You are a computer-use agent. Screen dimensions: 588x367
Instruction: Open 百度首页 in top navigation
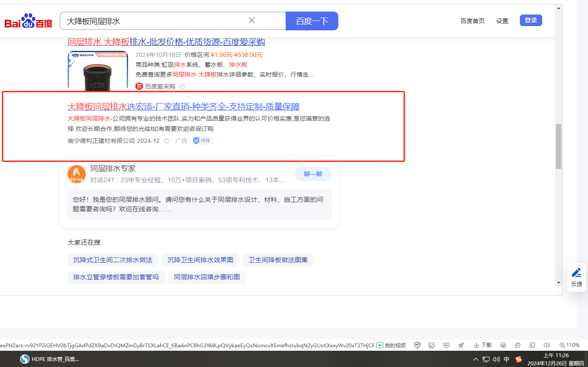[472, 21]
